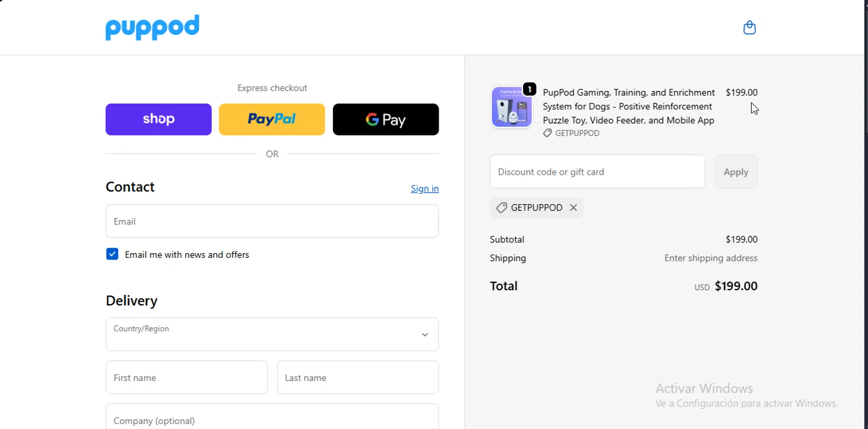868x429 pixels.
Task: Click the Company (optional) field
Action: tap(272, 417)
